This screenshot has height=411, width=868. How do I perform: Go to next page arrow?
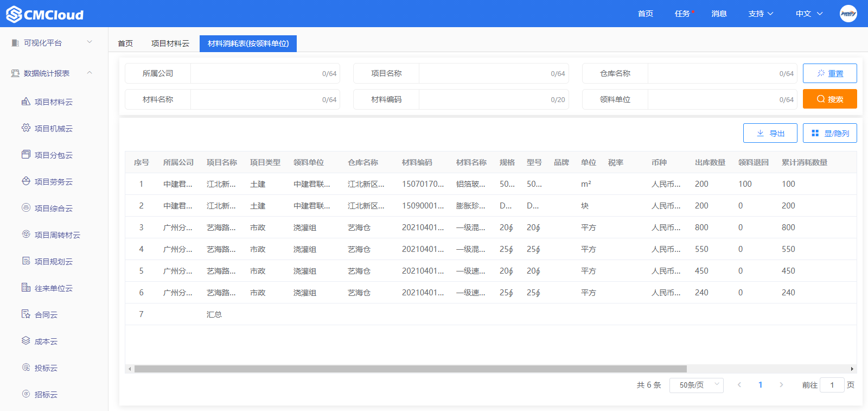point(781,385)
